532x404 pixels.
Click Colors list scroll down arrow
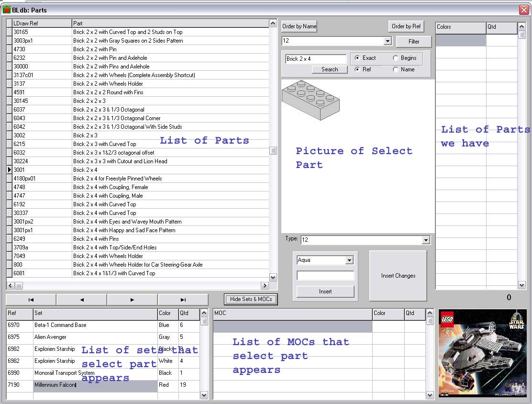(x=522, y=285)
